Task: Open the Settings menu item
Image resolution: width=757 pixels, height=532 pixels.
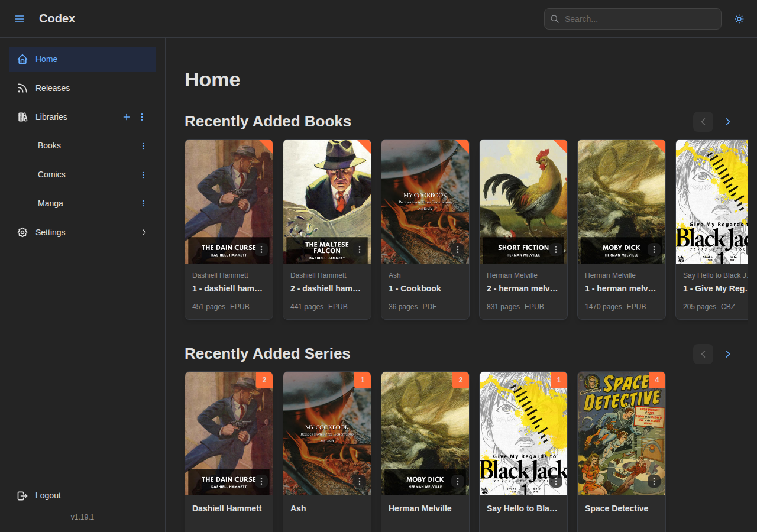Action: point(82,232)
